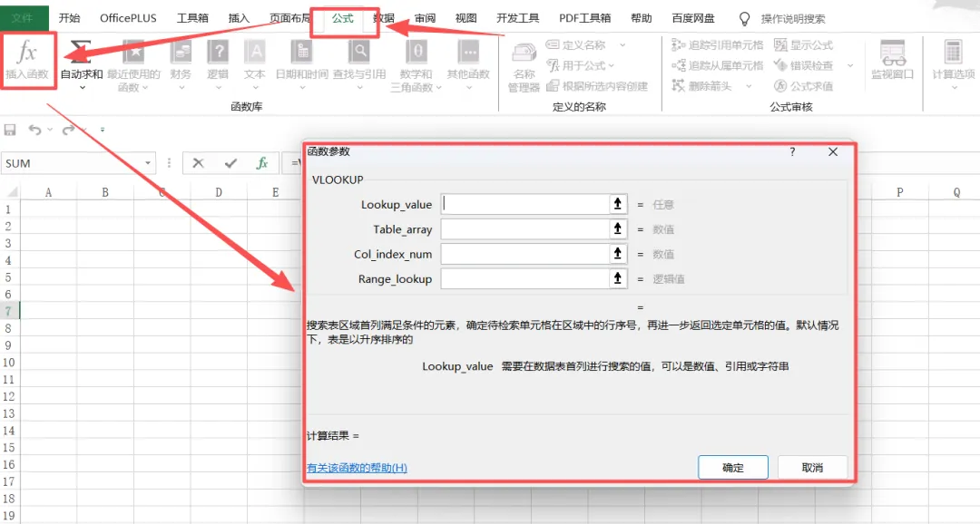Click the Redo arrow icon
Viewport: 980px width, 524px height.
coord(68,130)
